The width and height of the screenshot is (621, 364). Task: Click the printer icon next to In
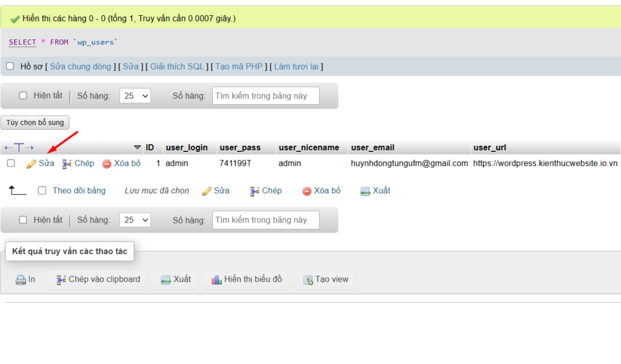[x=21, y=280]
